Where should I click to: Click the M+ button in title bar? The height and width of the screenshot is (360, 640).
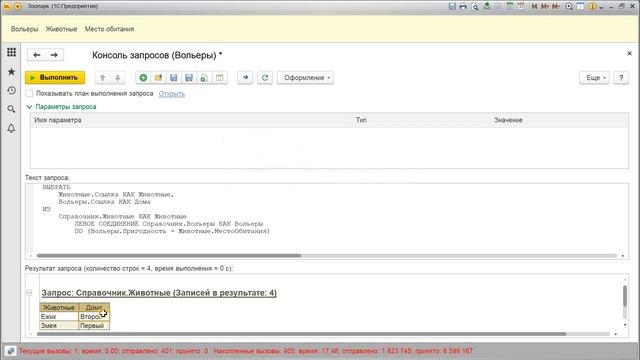point(545,7)
